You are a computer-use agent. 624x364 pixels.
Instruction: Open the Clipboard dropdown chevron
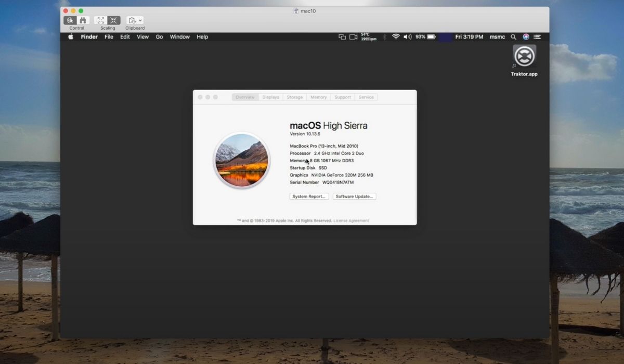point(141,20)
